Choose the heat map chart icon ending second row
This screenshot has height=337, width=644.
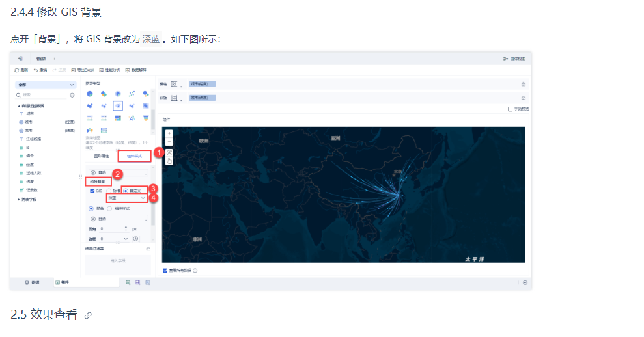coord(145,106)
